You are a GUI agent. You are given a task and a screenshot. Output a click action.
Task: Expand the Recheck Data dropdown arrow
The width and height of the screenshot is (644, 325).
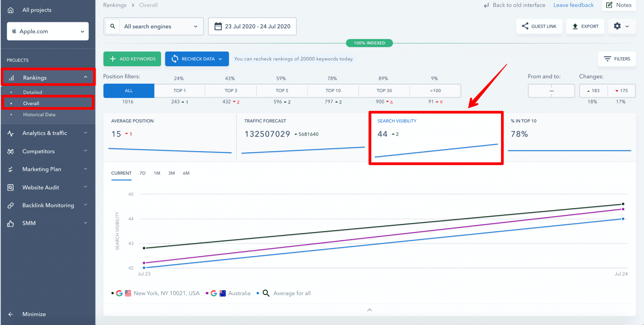220,59
